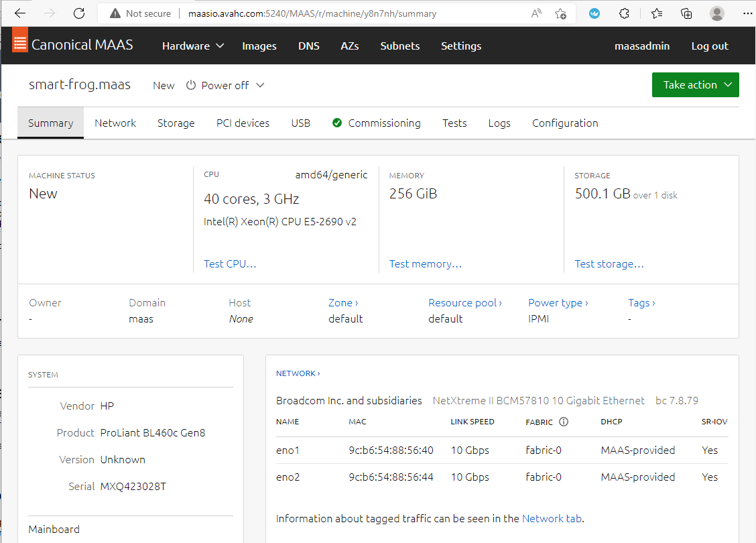Viewport: 756px width, 543px height.
Task: Switch to the Tests tab
Action: tap(454, 123)
